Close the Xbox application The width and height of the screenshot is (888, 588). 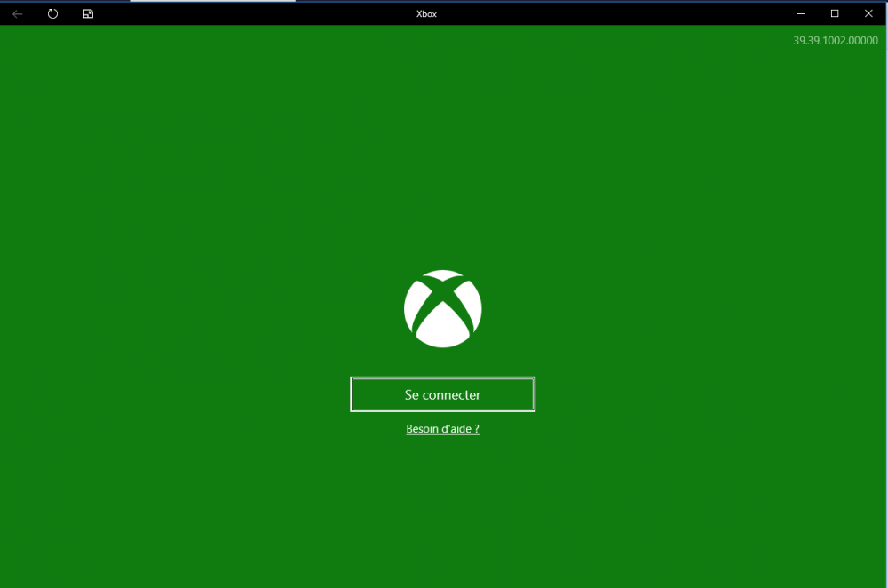[868, 13]
